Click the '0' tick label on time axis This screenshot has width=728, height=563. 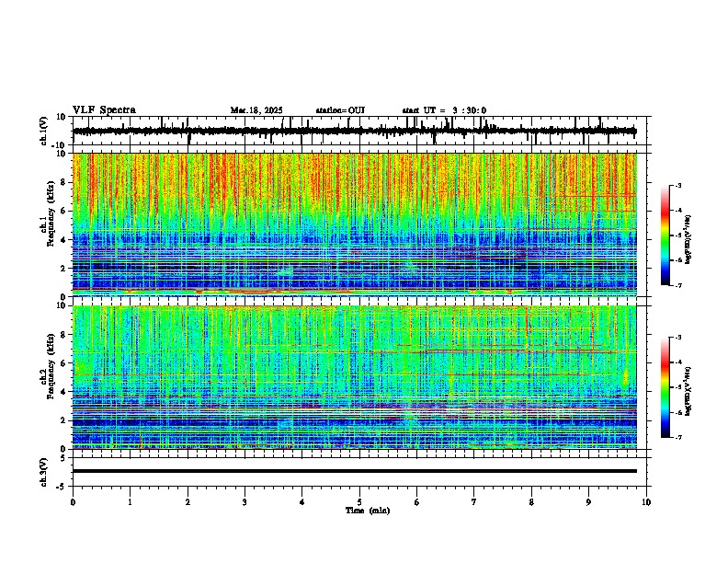tap(73, 502)
